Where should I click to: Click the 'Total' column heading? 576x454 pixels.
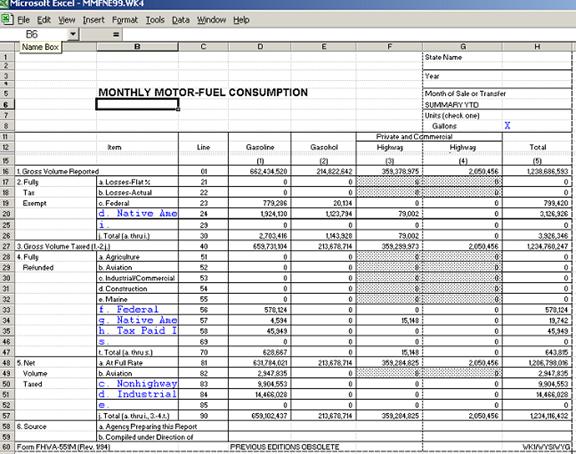click(537, 147)
